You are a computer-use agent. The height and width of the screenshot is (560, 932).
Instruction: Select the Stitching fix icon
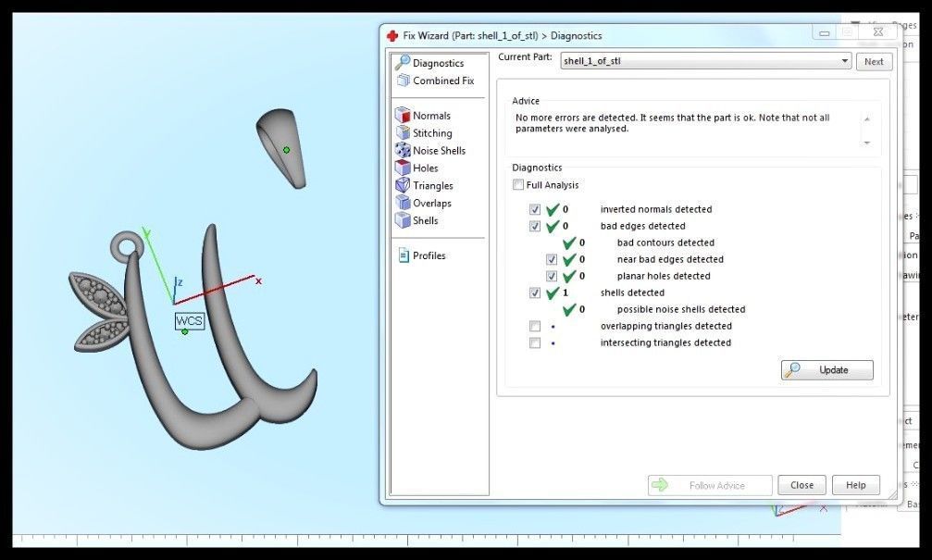coord(403,132)
